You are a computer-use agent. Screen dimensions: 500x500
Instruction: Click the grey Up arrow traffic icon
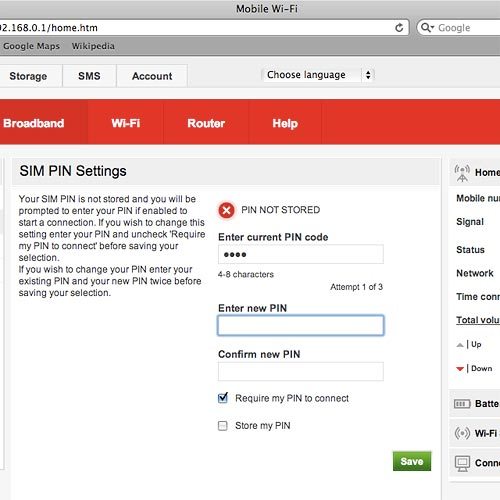460,345
